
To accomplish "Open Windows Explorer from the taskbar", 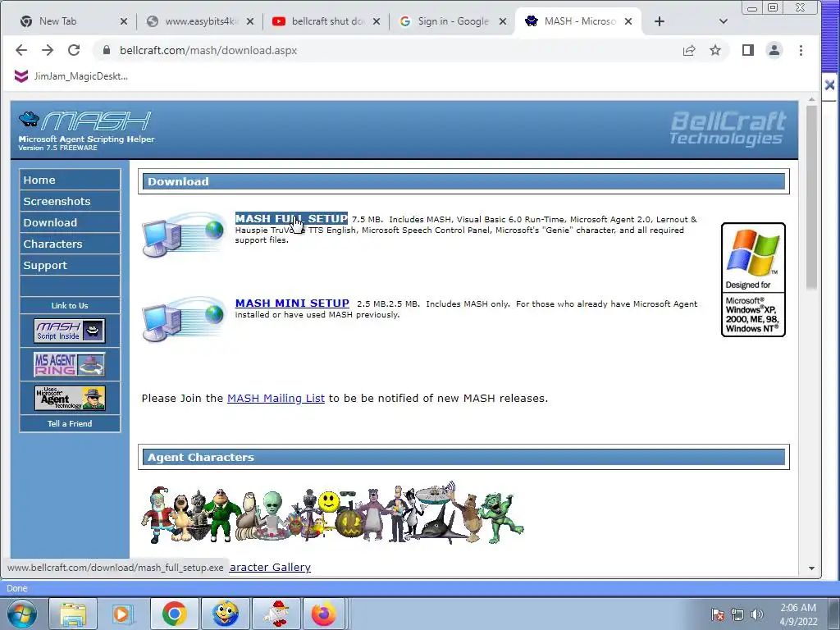I will click(73, 614).
